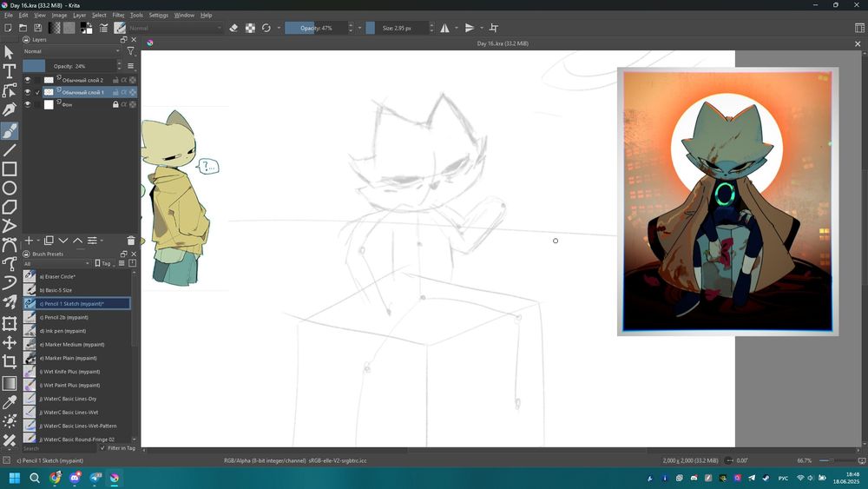
Task: Select the Calligraphy tool
Action: click(x=9, y=109)
